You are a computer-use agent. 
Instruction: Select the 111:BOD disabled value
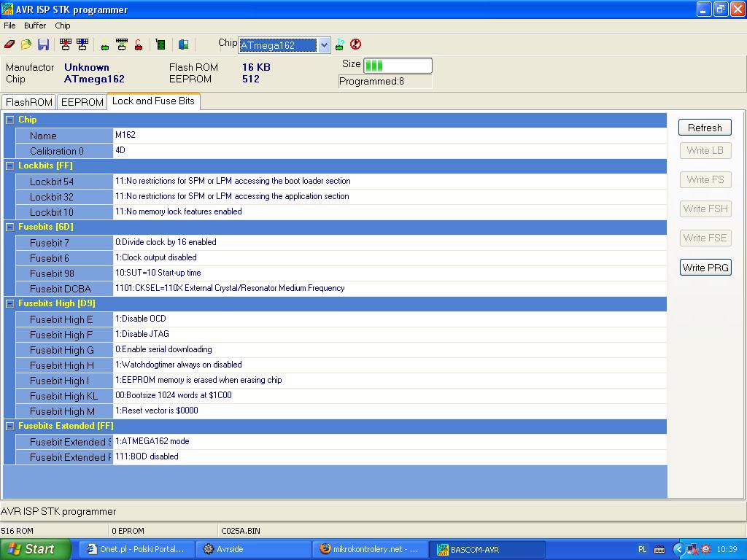[390, 456]
